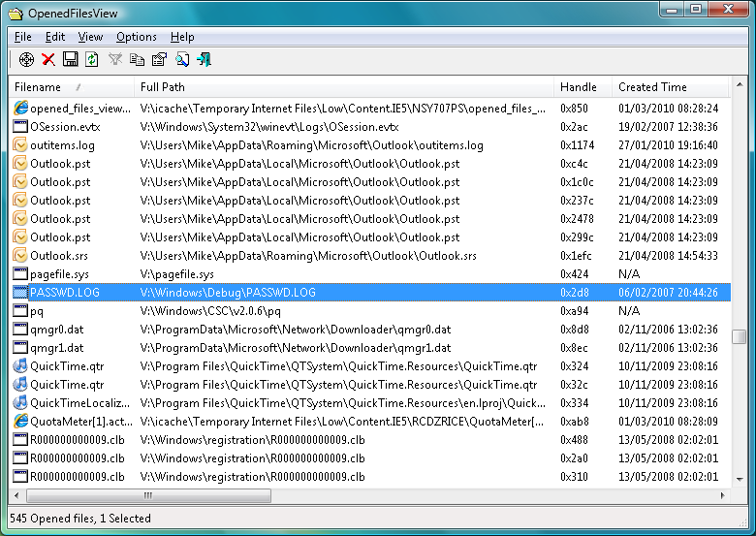Open the Properties toolbar icon
The width and height of the screenshot is (756, 536).
pyautogui.click(x=159, y=60)
